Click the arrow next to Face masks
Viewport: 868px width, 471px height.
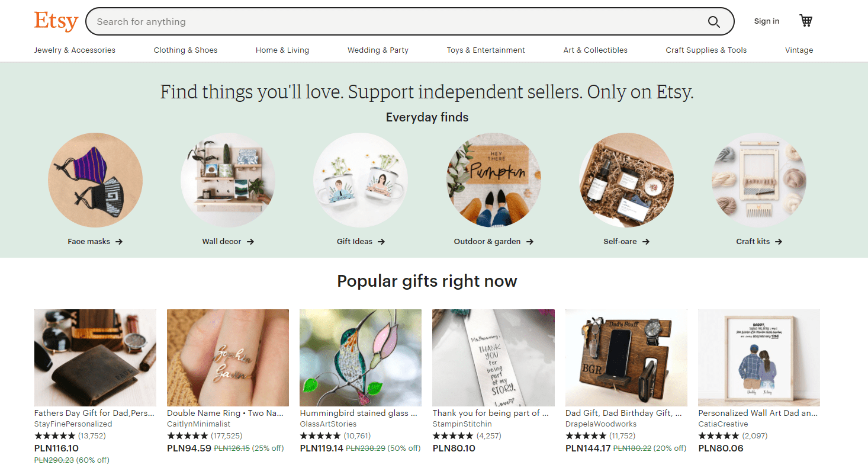(x=120, y=241)
